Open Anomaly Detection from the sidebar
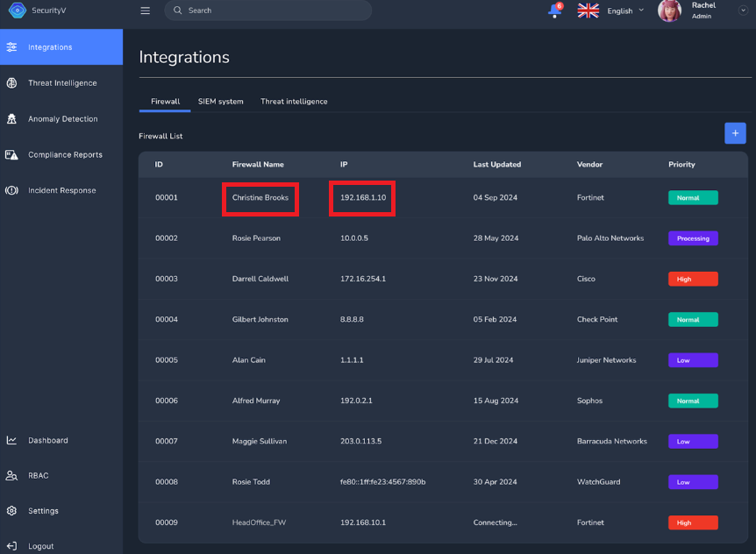This screenshot has height=554, width=756. tap(11, 118)
